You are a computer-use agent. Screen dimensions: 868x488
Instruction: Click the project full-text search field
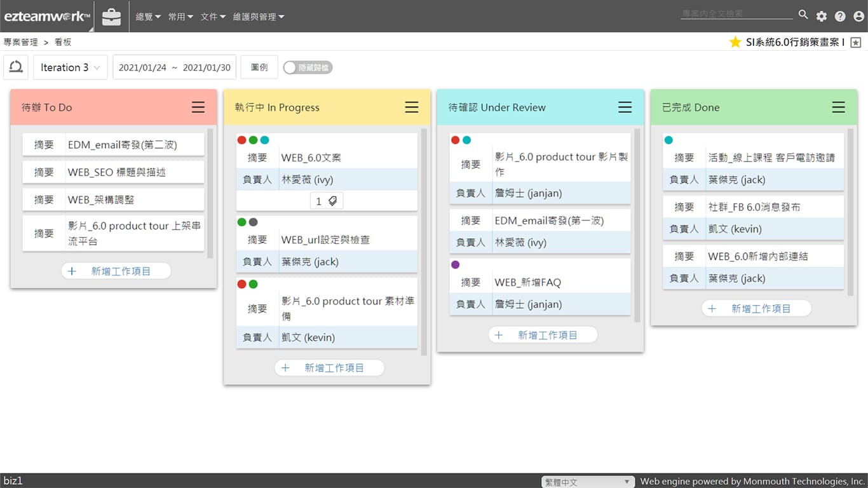[736, 14]
